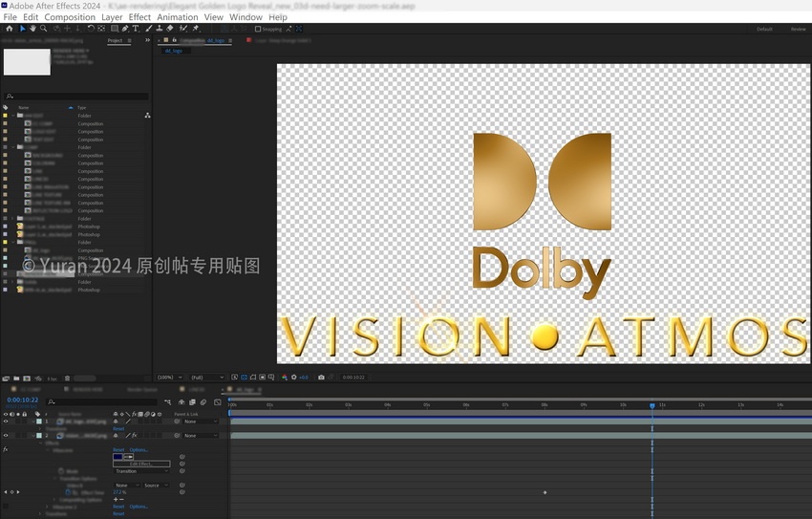Take a snapshot with the camera icon
Image resolution: width=812 pixels, height=519 pixels.
point(321,378)
